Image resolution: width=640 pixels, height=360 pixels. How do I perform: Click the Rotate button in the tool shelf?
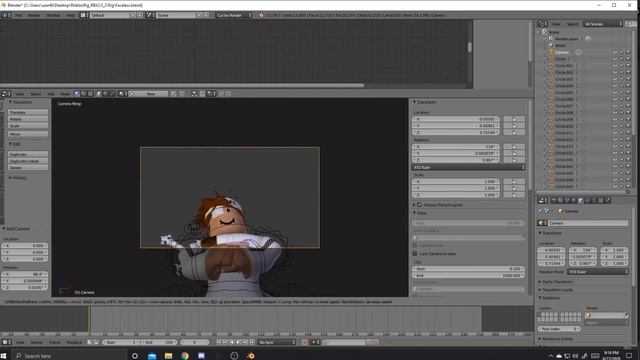(x=28, y=119)
